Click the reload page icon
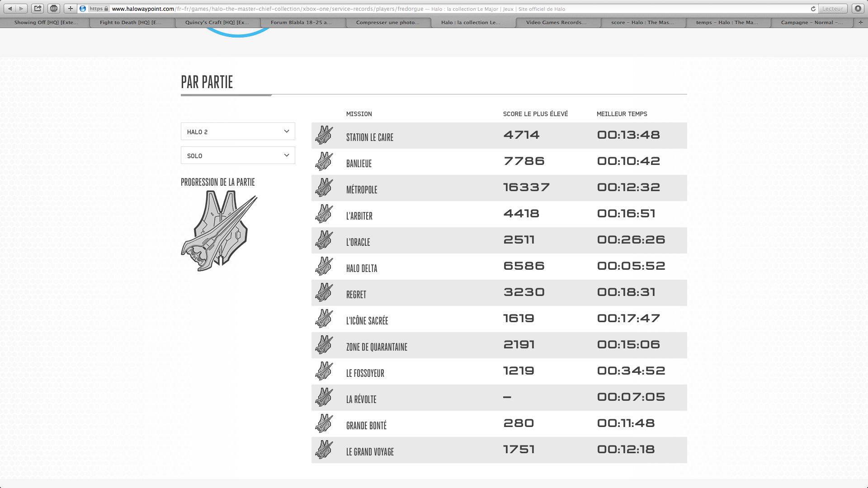 (813, 9)
